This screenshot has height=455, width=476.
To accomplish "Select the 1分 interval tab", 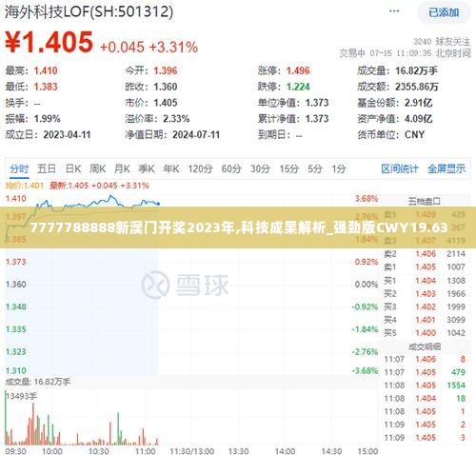I will tap(339, 168).
